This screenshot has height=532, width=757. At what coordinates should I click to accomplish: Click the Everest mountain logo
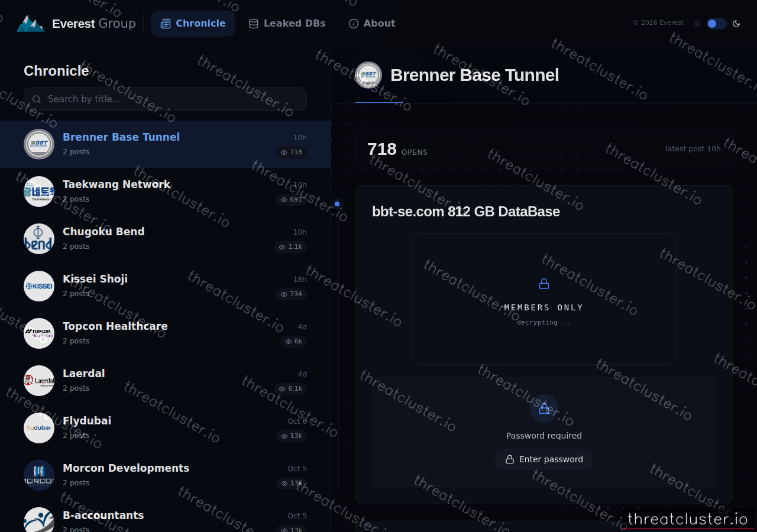(x=30, y=24)
